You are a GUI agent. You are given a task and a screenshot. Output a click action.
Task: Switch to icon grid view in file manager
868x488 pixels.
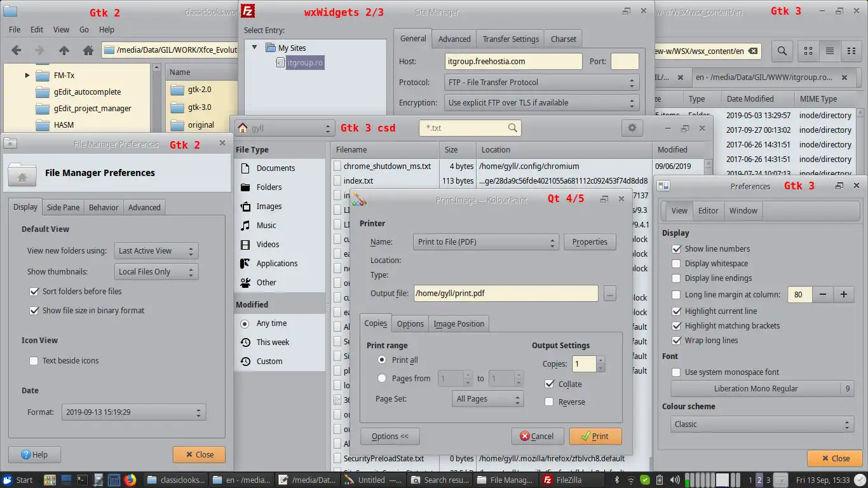(x=809, y=51)
